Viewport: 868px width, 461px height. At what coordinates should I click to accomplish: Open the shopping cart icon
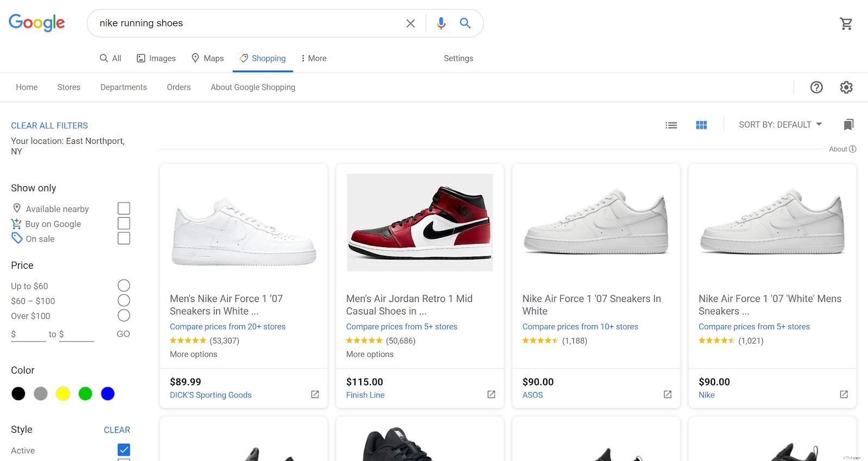click(x=846, y=23)
